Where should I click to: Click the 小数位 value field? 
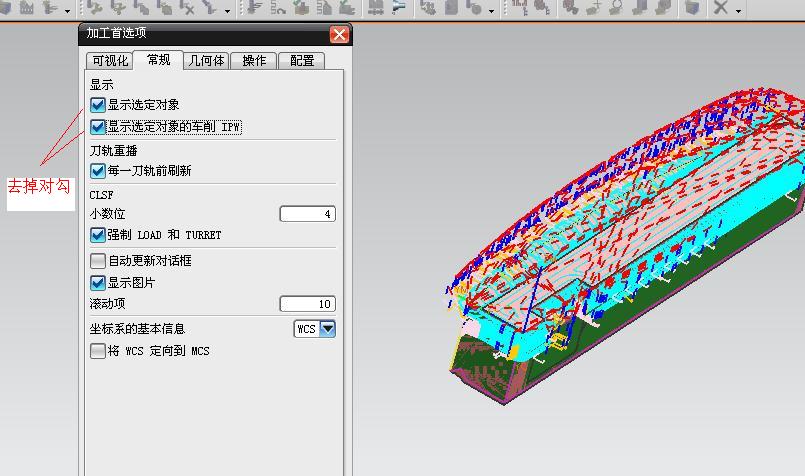[308, 214]
